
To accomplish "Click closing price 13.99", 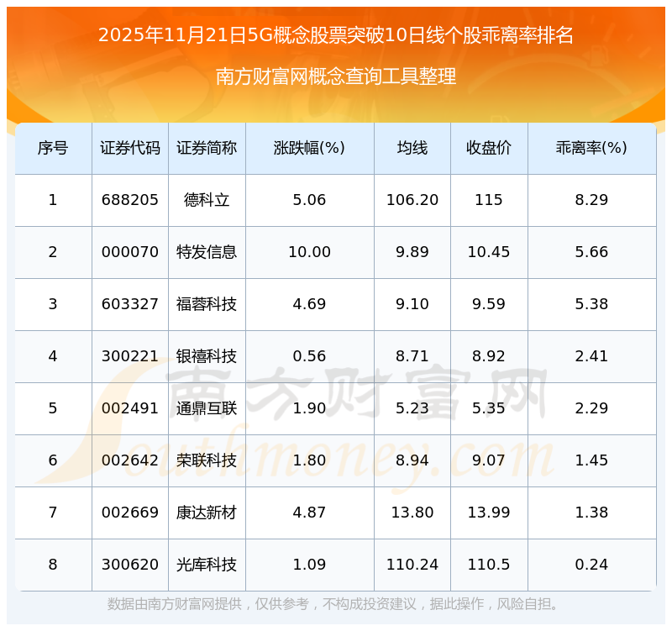I will click(x=489, y=513).
